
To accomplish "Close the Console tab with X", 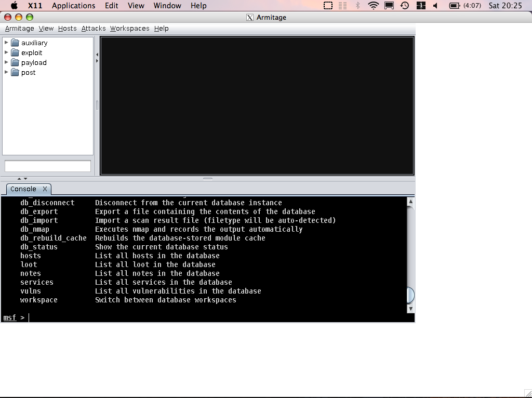I will [x=45, y=189].
